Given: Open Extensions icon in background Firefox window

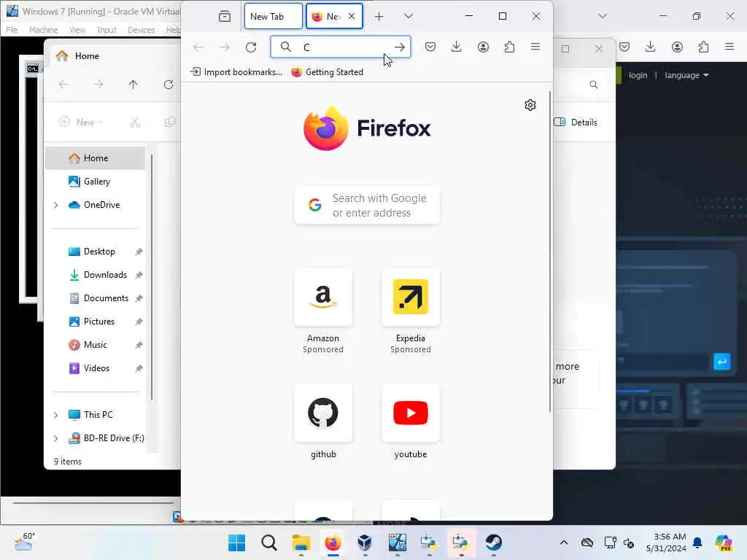Looking at the screenshot, I should click(x=703, y=47).
